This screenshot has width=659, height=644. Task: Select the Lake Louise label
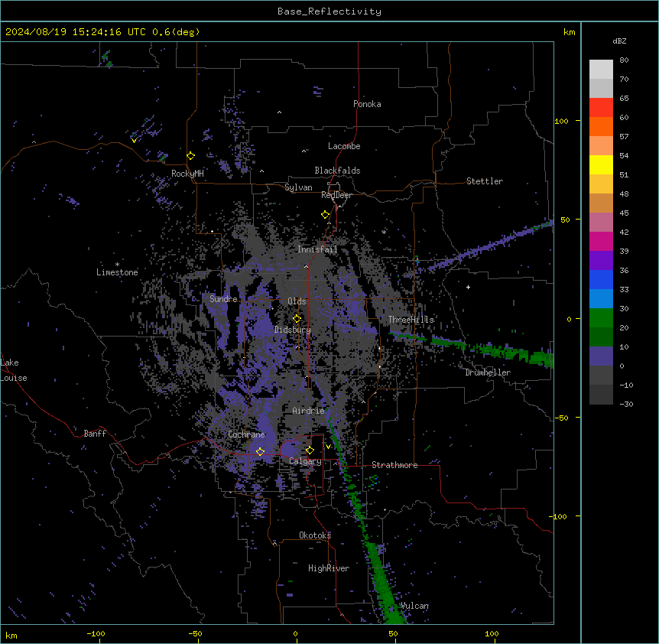pos(14,370)
